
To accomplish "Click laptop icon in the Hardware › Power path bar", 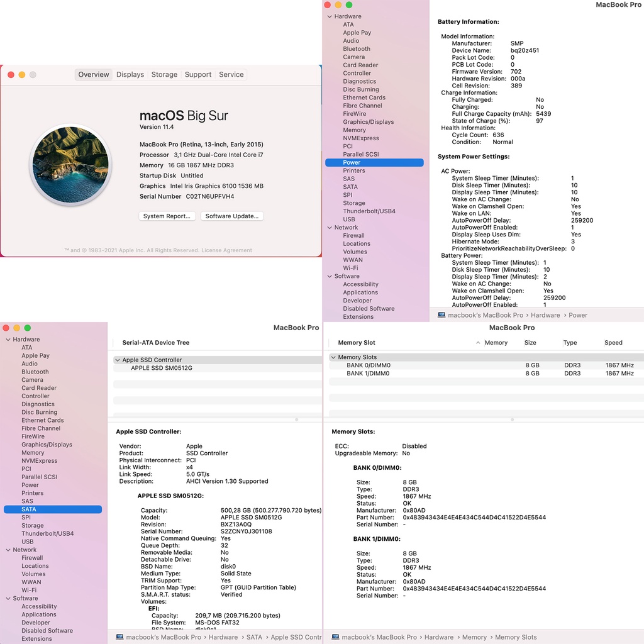I will coord(441,315).
